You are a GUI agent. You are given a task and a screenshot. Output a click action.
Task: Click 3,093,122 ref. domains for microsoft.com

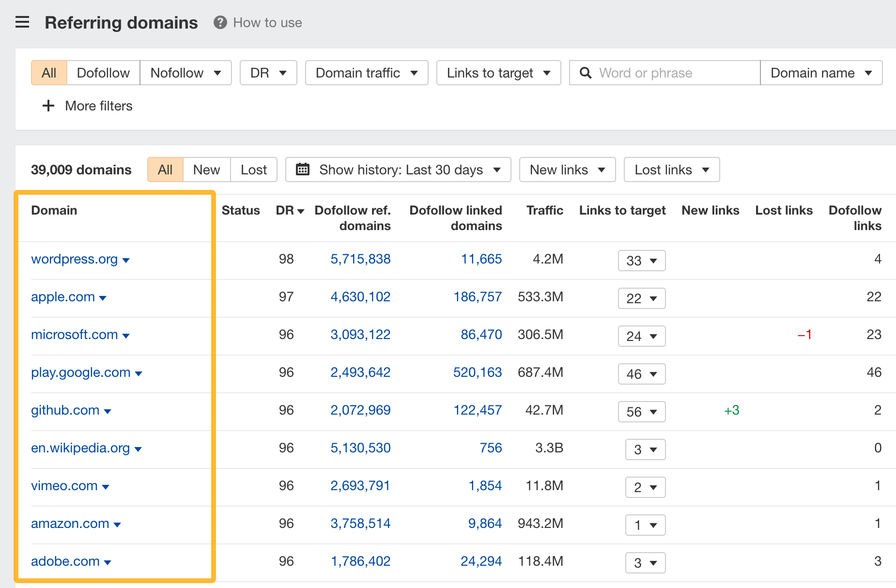point(360,335)
